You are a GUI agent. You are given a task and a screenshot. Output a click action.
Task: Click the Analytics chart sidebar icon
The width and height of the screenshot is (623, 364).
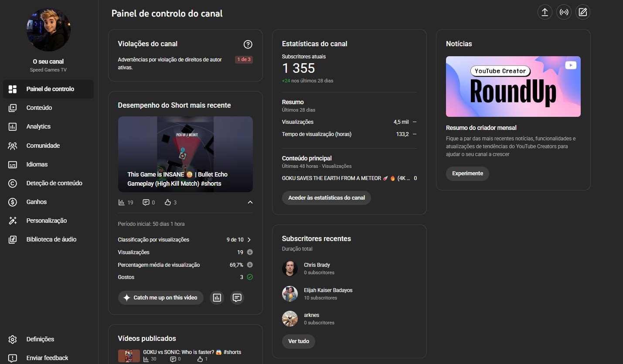13,126
